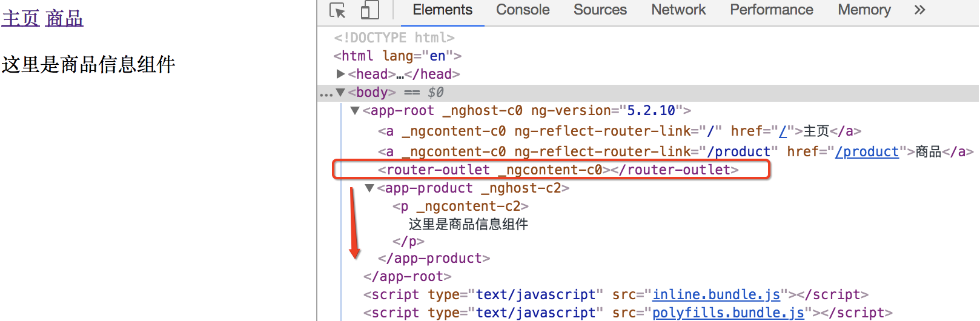Follow the /product href link in DOM
The width and height of the screenshot is (980, 321).
(867, 151)
